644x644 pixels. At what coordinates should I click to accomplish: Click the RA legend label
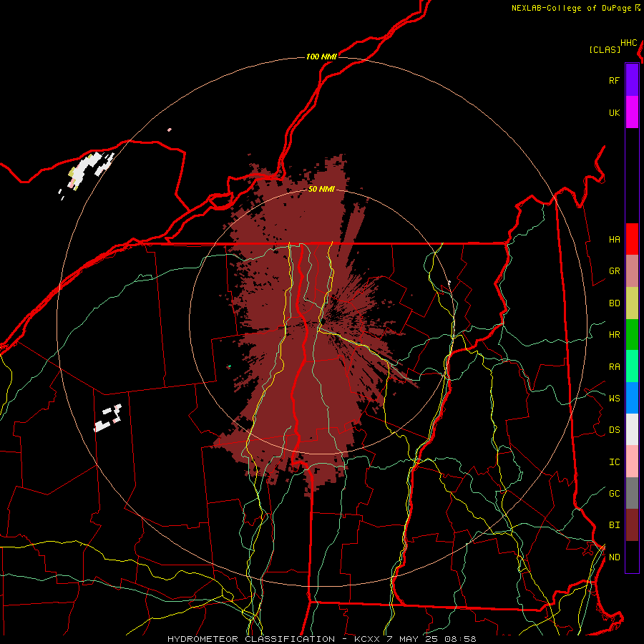614,366
